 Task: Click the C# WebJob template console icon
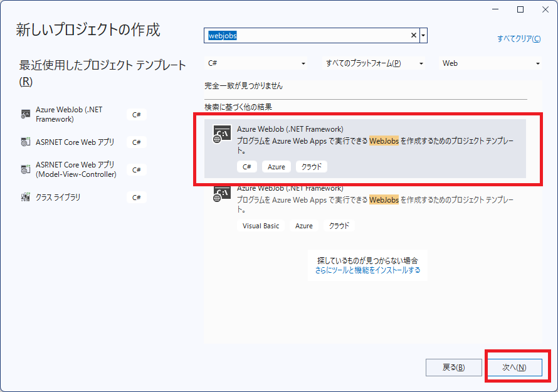point(222,134)
